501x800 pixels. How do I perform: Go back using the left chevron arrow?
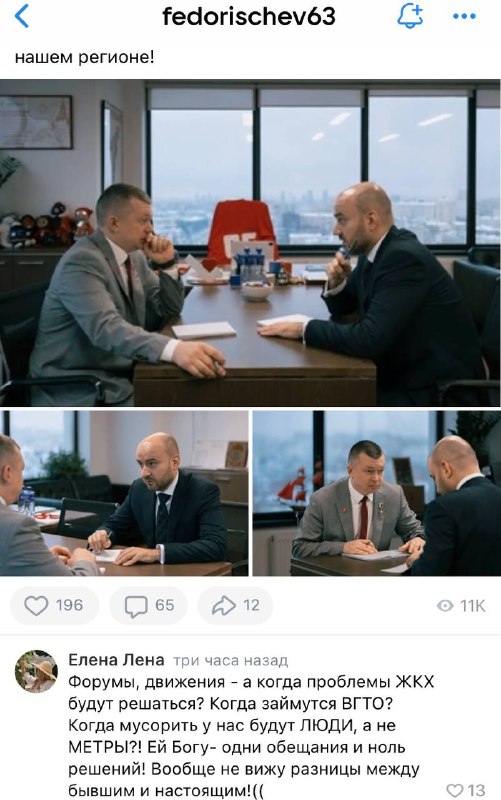[22, 16]
